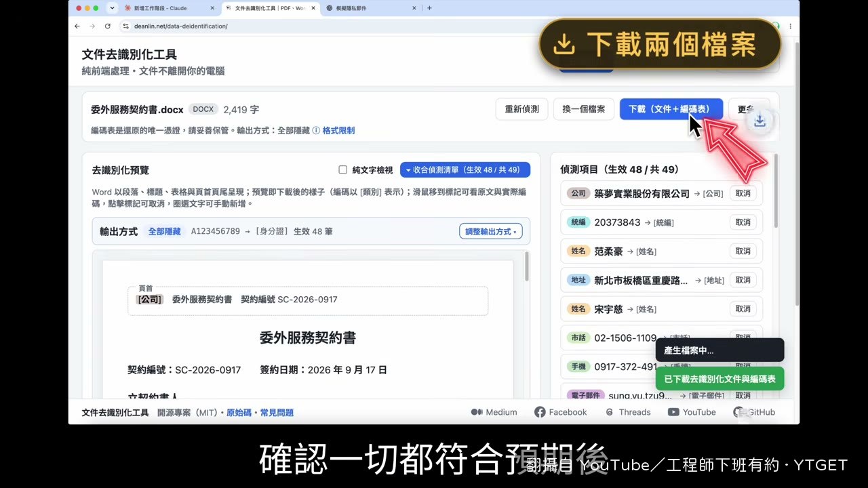Open the GitHub footer link
This screenshot has width=868, height=488.
(x=754, y=412)
